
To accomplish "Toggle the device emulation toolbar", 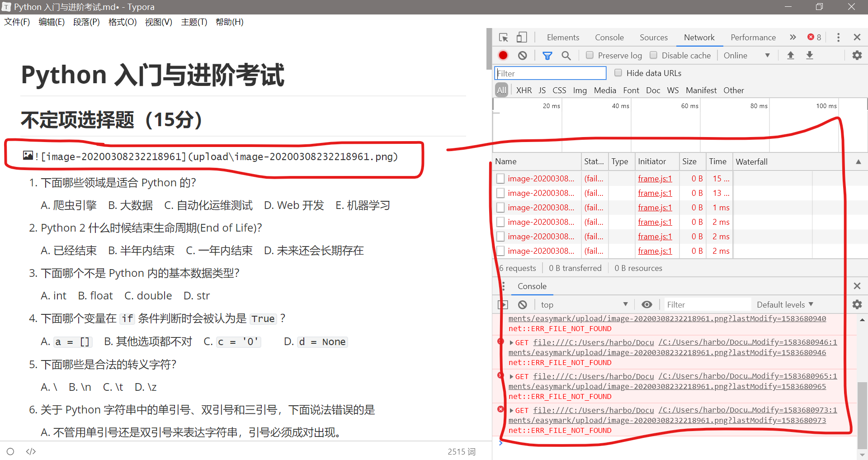I will pos(521,38).
